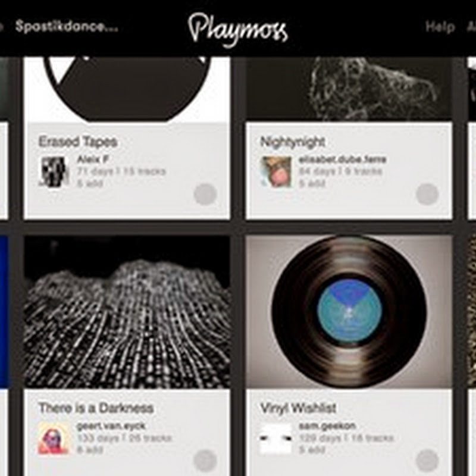The height and width of the screenshot is (476, 476).
Task: Click the round button on There is a Darkness card
Action: 205,461
